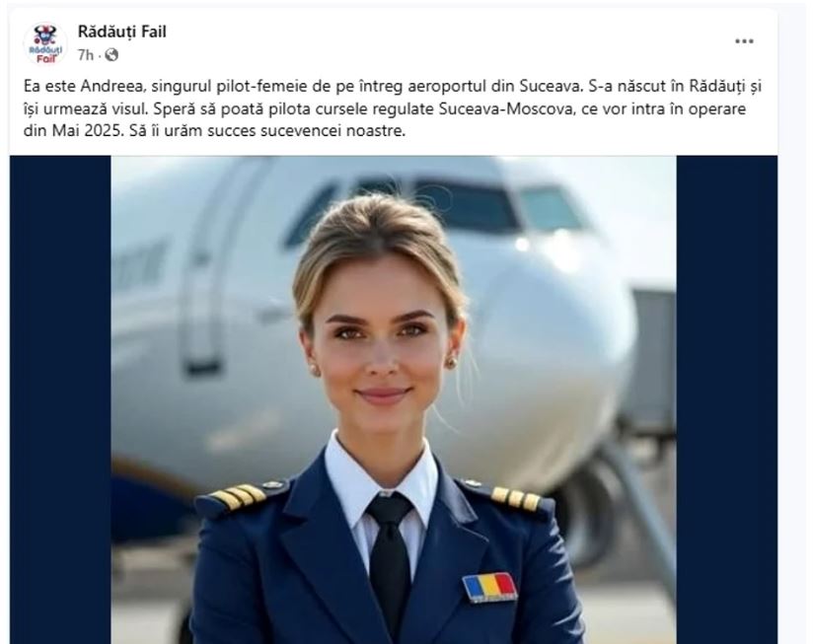The image size is (813, 644).
Task: Click the black necktie in the photo
Action: [390, 562]
